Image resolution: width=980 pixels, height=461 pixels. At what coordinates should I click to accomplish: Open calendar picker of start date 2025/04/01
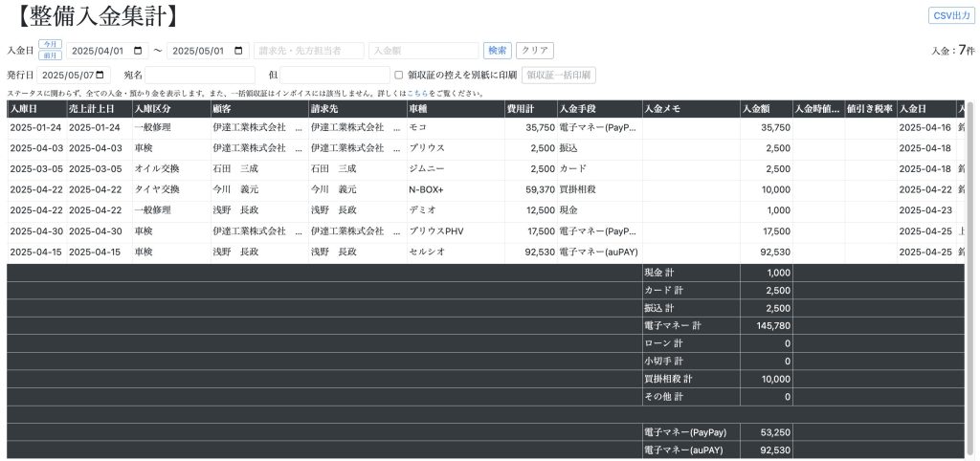tap(138, 51)
